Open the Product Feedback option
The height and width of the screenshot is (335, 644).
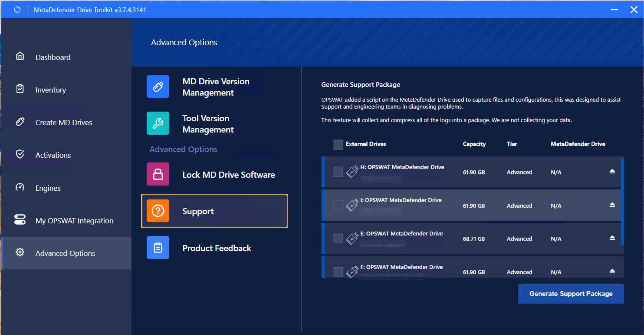click(214, 248)
